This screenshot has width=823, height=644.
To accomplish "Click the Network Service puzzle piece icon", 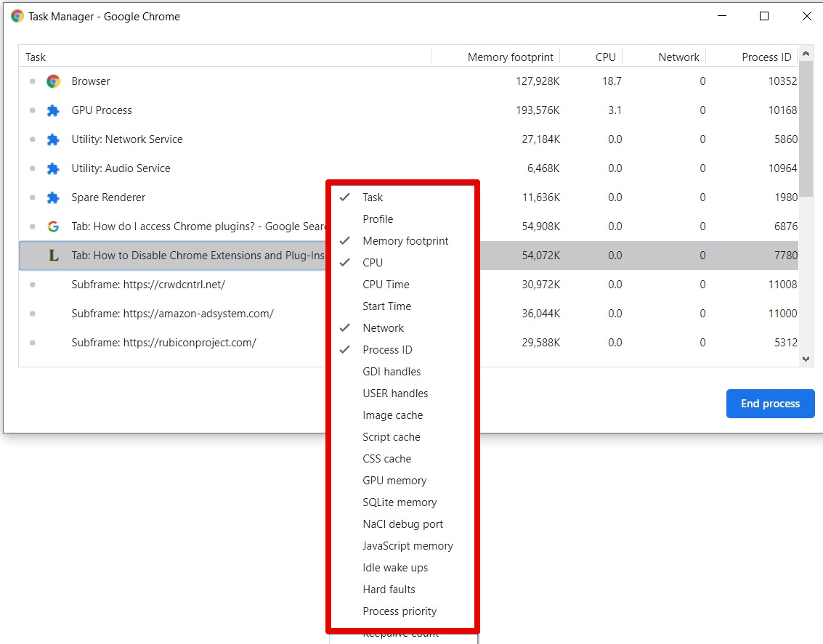I will [x=53, y=139].
